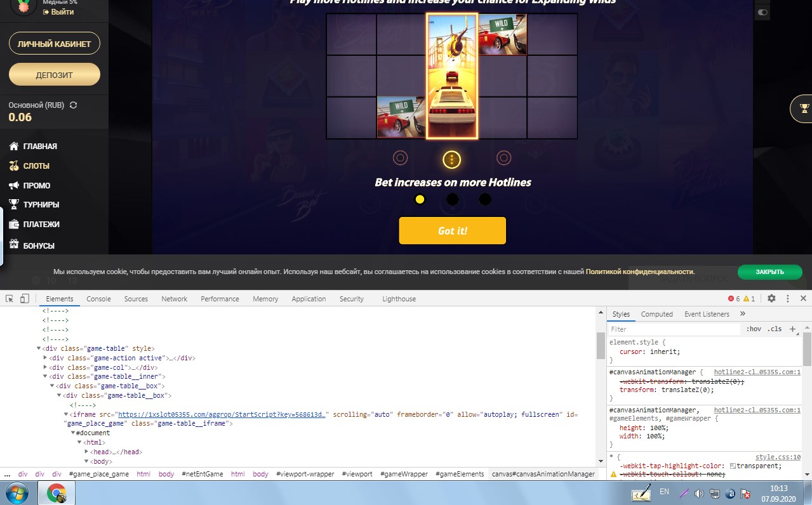Image resolution: width=812 pixels, height=505 pixels.
Task: Click the trophy icon at right edge
Action: tap(804, 108)
